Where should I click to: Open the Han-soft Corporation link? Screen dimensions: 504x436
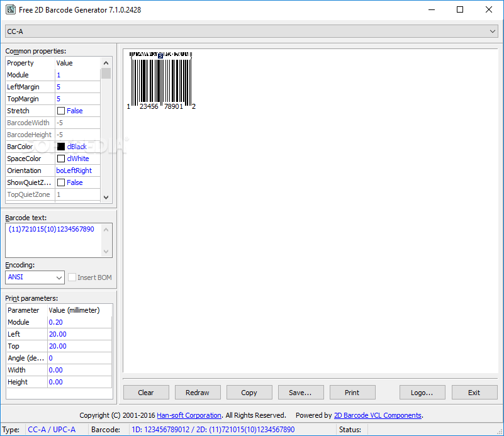(189, 415)
